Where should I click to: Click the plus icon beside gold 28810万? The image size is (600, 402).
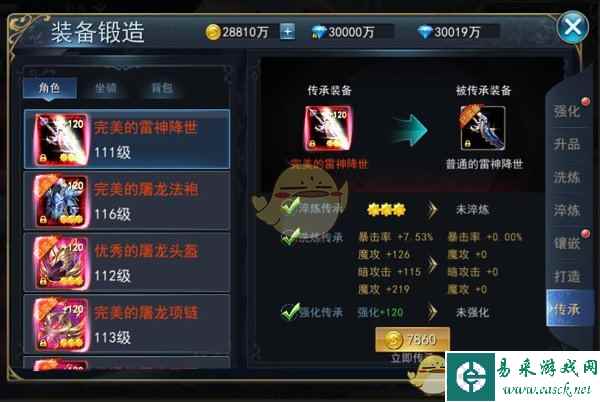pyautogui.click(x=287, y=32)
